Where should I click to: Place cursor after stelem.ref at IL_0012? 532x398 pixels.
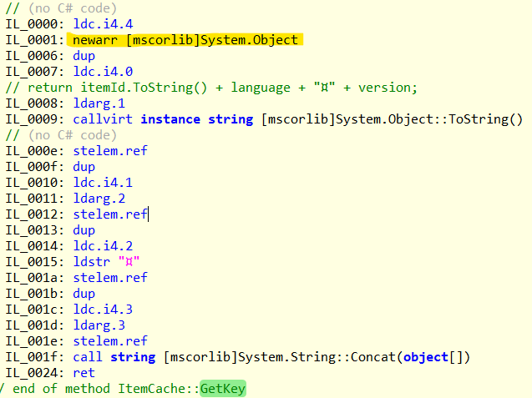(149, 214)
